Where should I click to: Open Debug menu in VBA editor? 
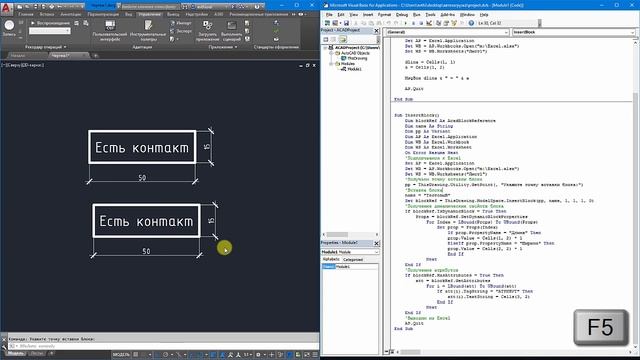click(x=402, y=15)
